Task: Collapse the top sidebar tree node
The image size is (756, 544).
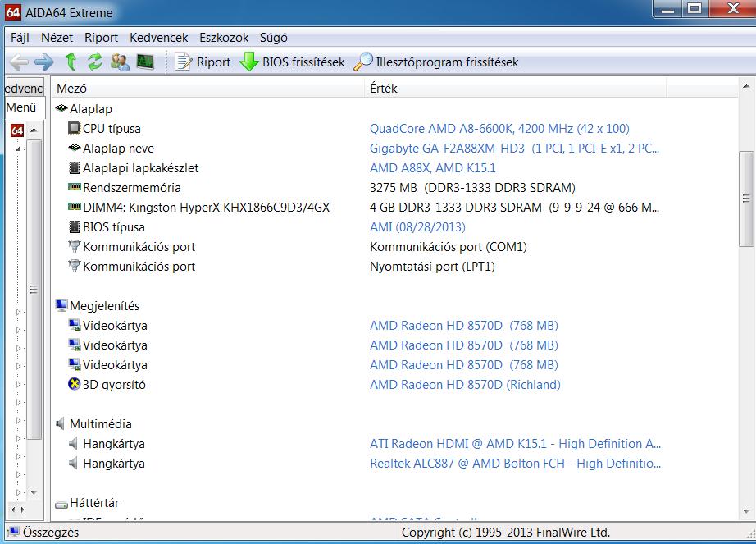Action: (x=18, y=149)
